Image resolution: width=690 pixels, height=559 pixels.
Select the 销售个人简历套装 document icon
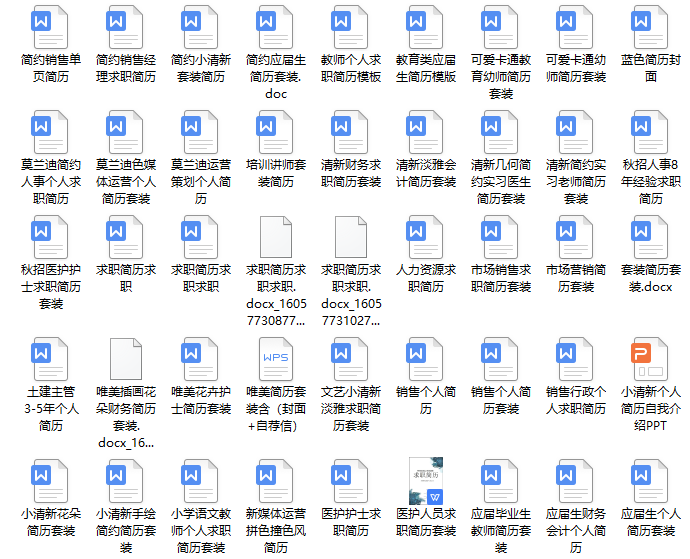(500, 359)
